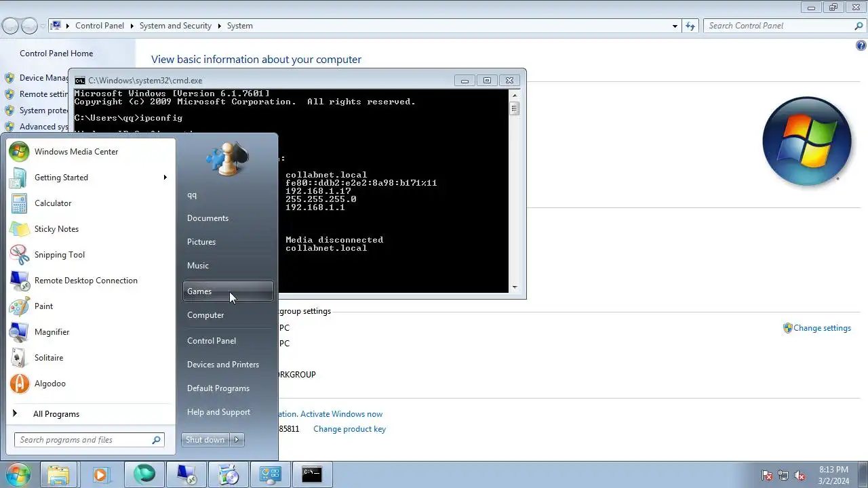This screenshot has width=868, height=488.
Task: Click the Forward navigation button
Action: pyautogui.click(x=29, y=26)
